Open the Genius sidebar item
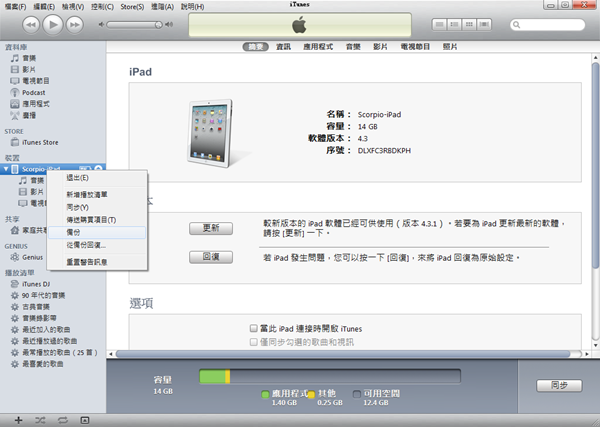This screenshot has width=600, height=427. pos(33,257)
